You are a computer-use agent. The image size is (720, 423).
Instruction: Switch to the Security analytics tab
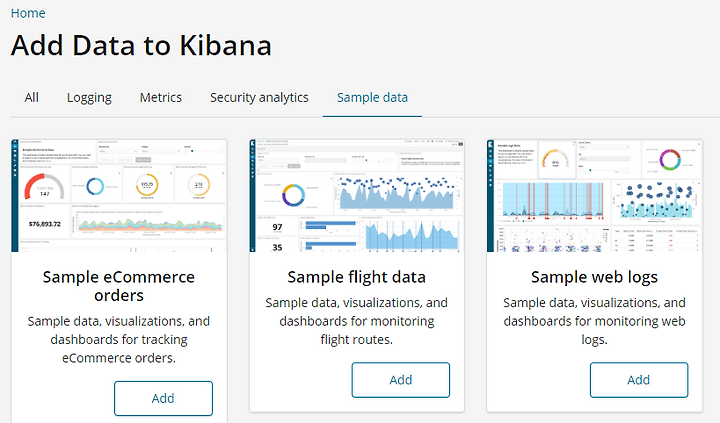point(259,97)
